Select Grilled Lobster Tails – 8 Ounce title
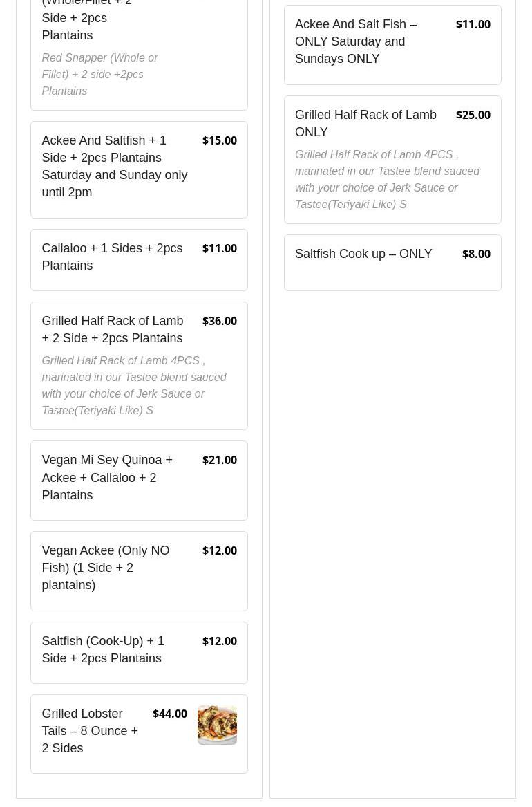The width and height of the screenshot is (532, 807). click(x=90, y=731)
